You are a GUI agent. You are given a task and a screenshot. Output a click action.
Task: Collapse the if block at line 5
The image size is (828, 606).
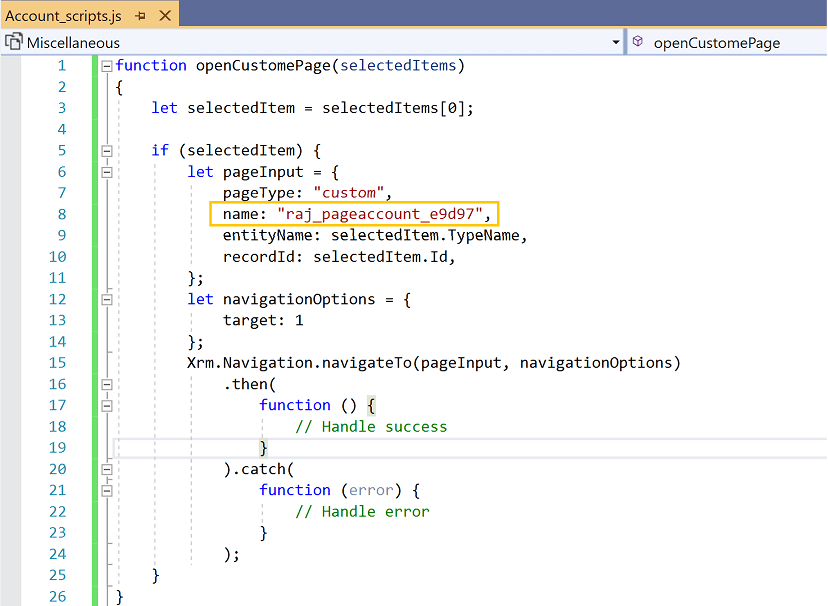(107, 151)
